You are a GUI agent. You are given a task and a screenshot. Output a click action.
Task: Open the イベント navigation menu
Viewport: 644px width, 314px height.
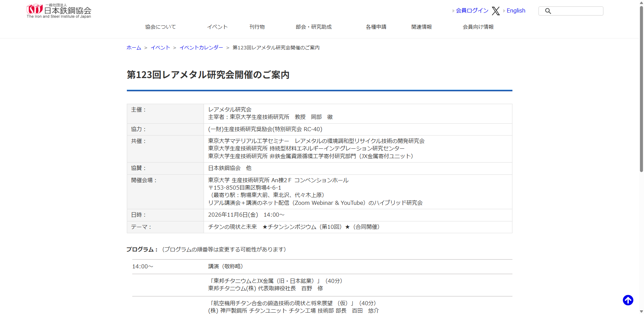tap(217, 27)
